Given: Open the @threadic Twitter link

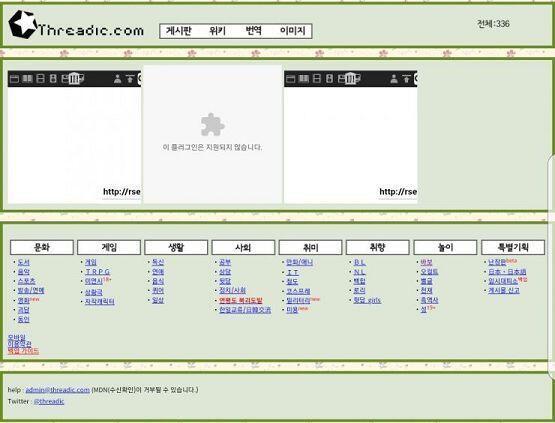Looking at the screenshot, I should point(49,401).
